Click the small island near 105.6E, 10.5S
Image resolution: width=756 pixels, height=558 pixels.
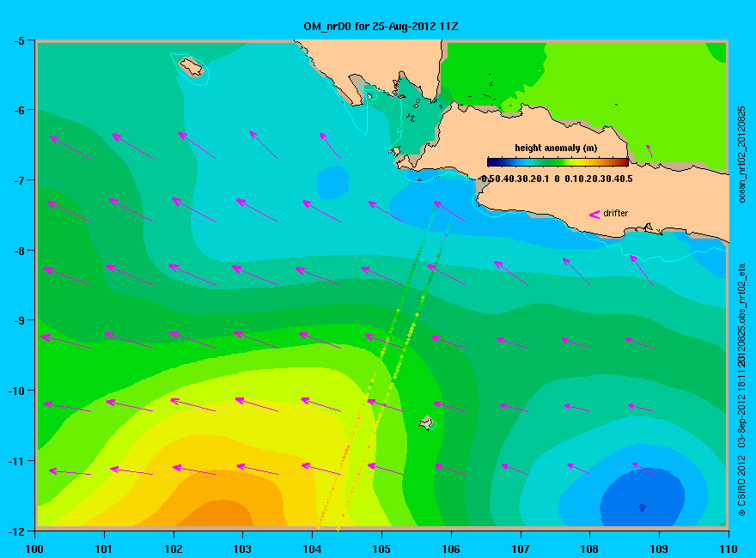tap(426, 422)
